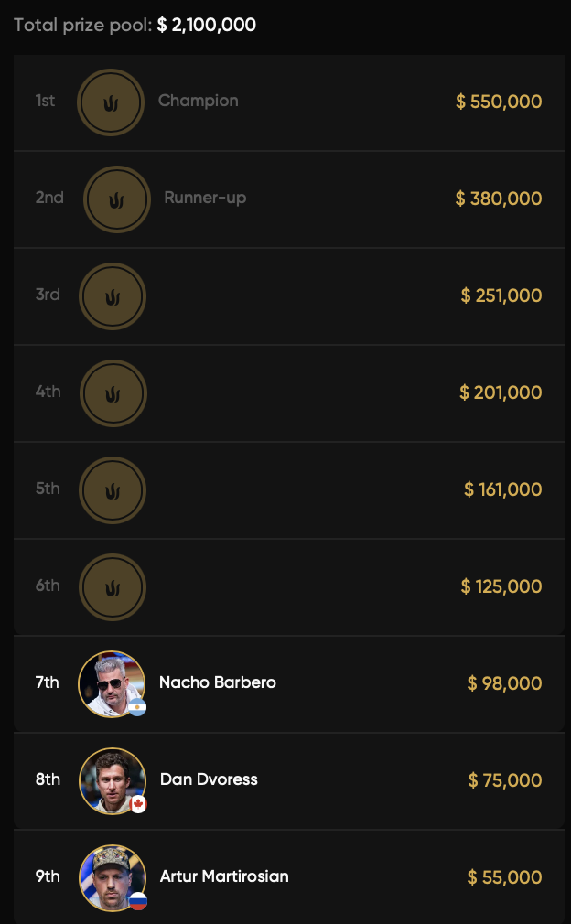This screenshot has width=571, height=924.
Task: Click the Dan Dvoress player name
Action: [x=209, y=779]
